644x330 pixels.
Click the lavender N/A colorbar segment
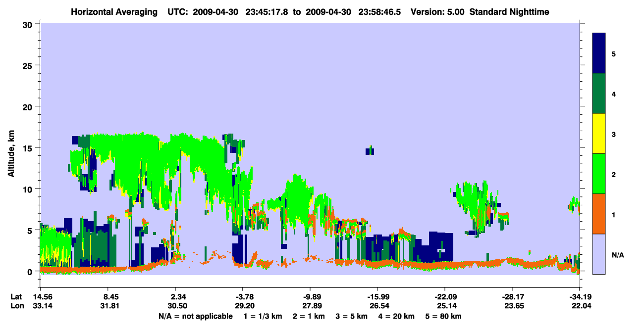(599, 254)
